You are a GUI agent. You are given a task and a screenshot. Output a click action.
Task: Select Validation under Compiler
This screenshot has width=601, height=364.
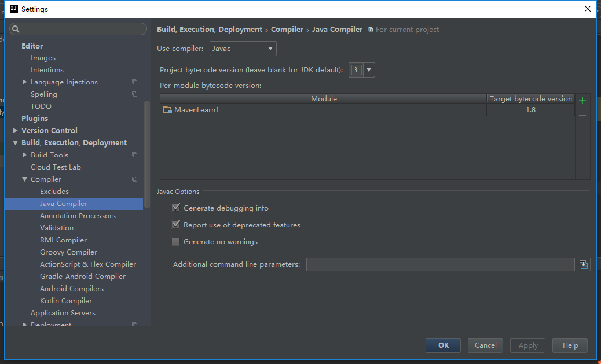pos(57,227)
